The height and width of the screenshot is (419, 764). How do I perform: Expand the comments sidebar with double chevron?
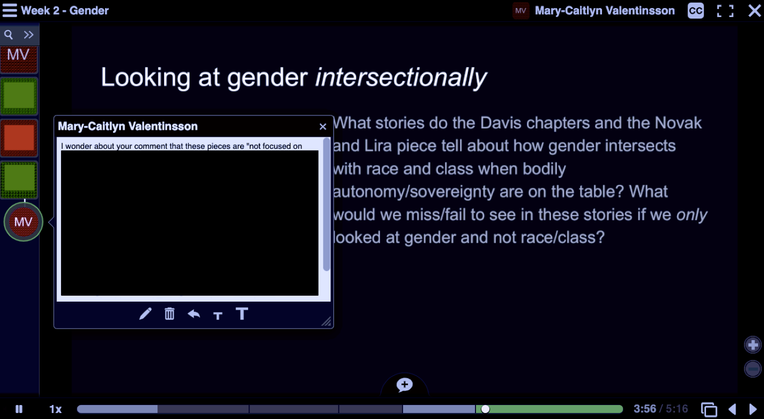[x=29, y=34]
